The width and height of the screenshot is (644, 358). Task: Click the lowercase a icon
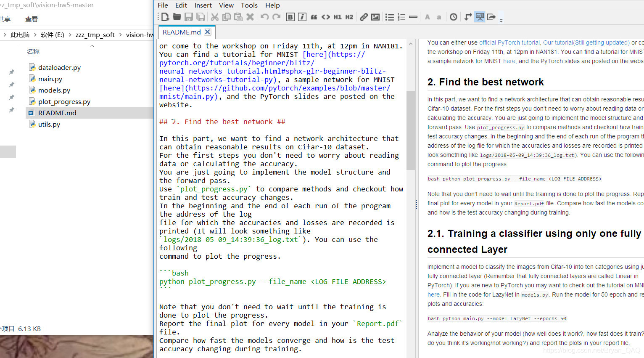coord(439,17)
